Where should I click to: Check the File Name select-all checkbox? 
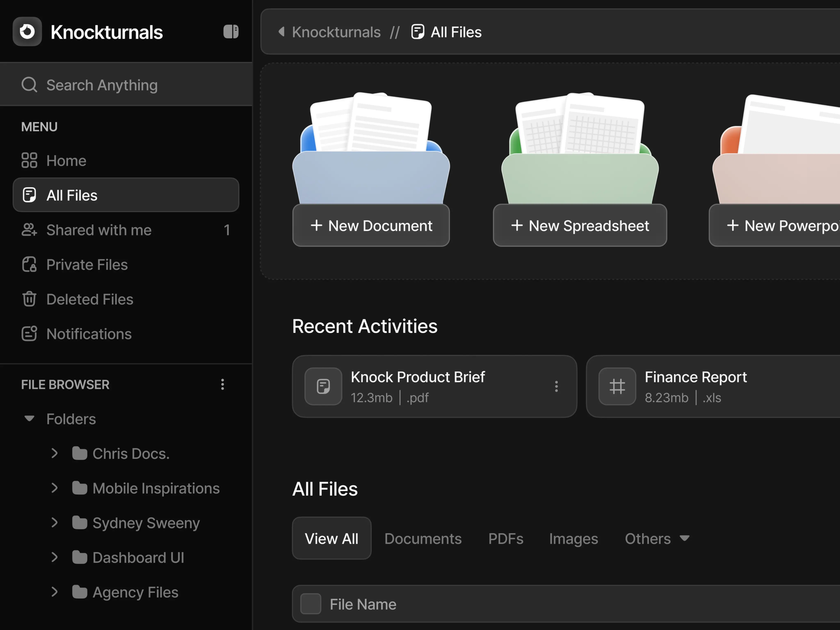(311, 604)
